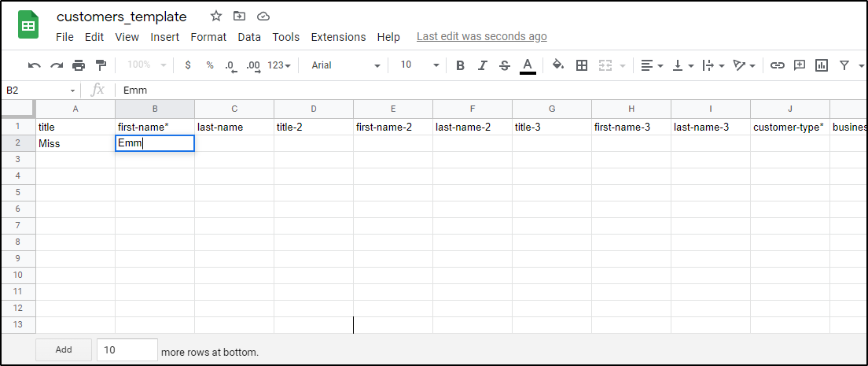
Task: Open horizontal align dropdown
Action: point(652,65)
